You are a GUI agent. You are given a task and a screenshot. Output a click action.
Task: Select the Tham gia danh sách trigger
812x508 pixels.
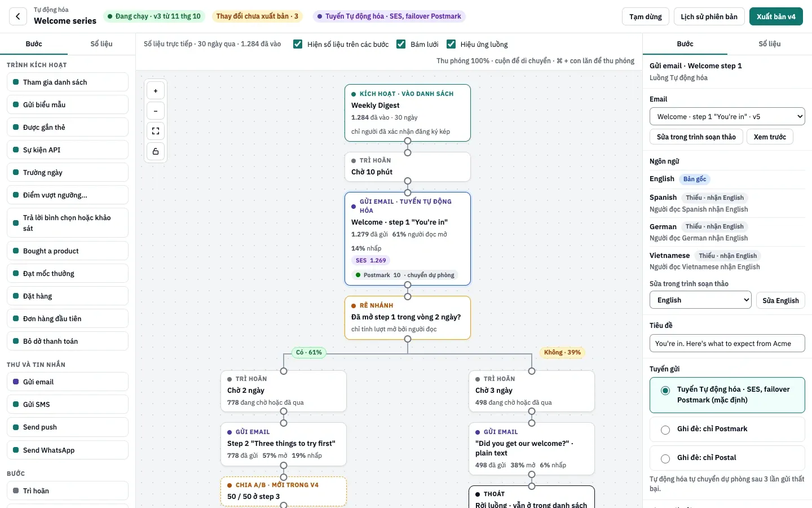[68, 82]
